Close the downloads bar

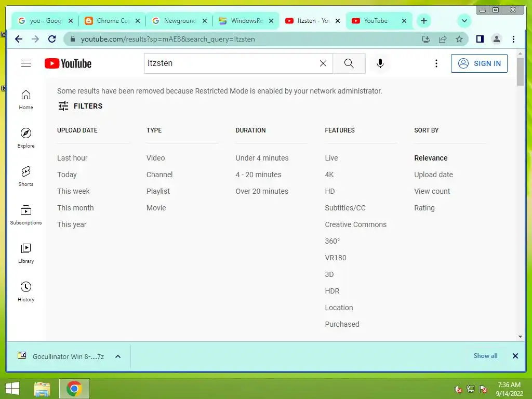515,356
